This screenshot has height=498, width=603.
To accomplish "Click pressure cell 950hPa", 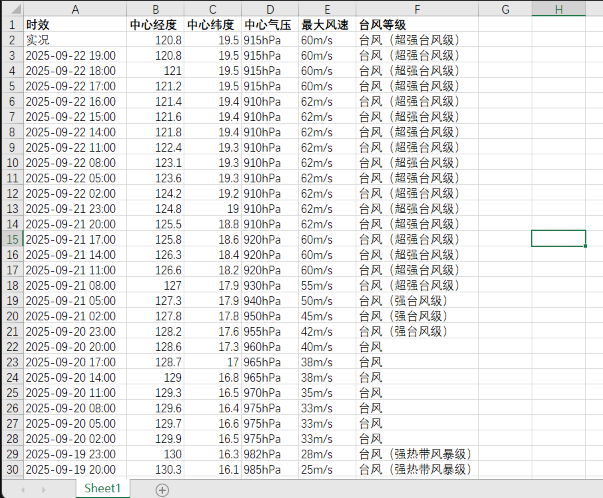I will tap(270, 316).
